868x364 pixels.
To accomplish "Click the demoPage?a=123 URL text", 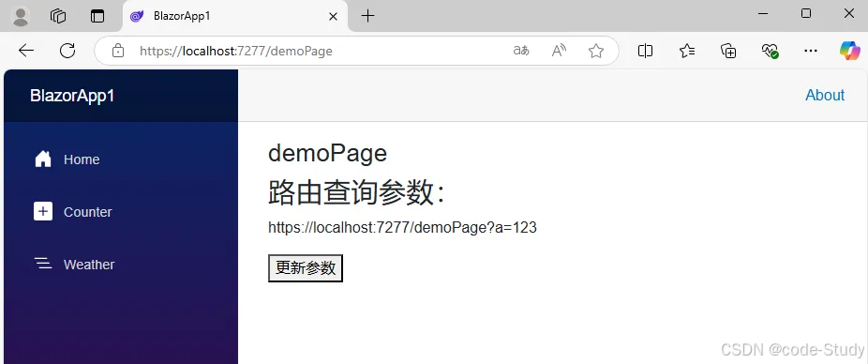I will (x=402, y=227).
